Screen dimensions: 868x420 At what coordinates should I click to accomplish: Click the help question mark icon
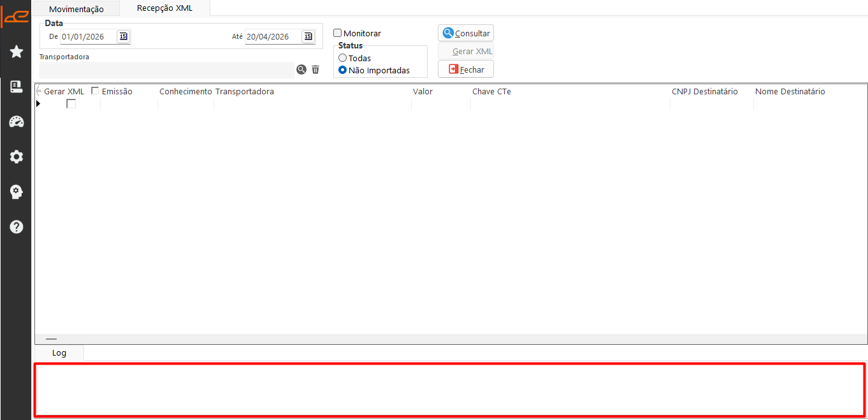pos(17,226)
